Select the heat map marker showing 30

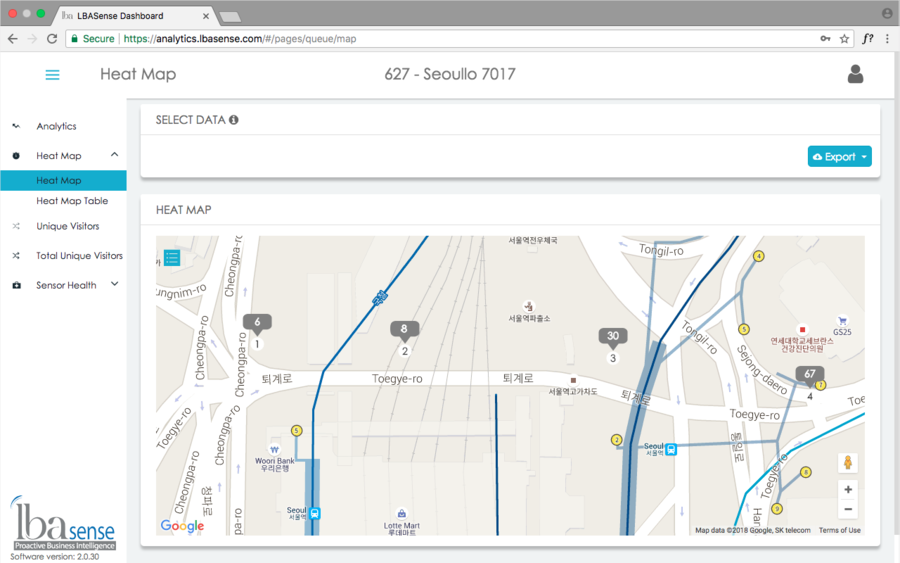click(x=613, y=337)
